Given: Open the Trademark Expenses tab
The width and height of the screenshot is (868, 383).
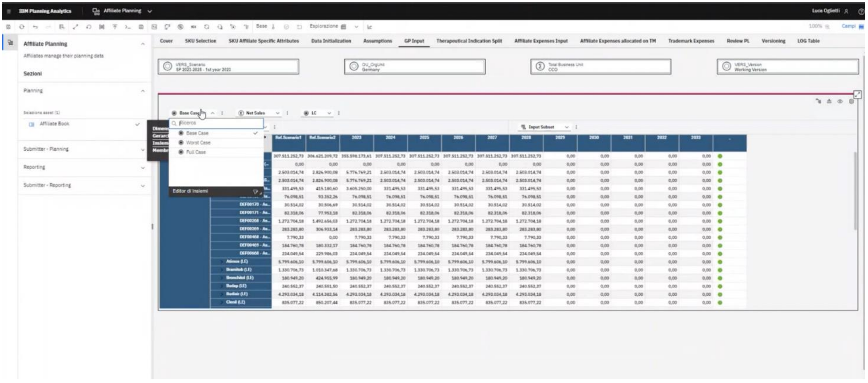Looking at the screenshot, I should (x=691, y=41).
